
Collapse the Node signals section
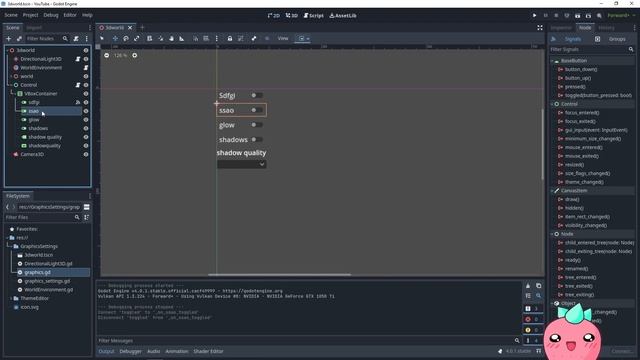(x=552, y=234)
